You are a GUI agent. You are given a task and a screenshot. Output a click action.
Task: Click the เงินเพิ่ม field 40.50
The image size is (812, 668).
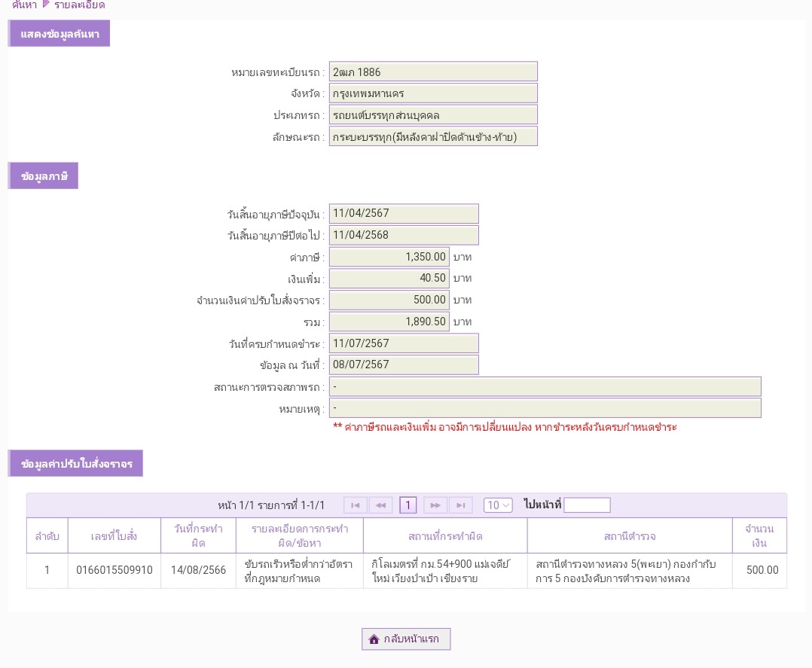[389, 278]
